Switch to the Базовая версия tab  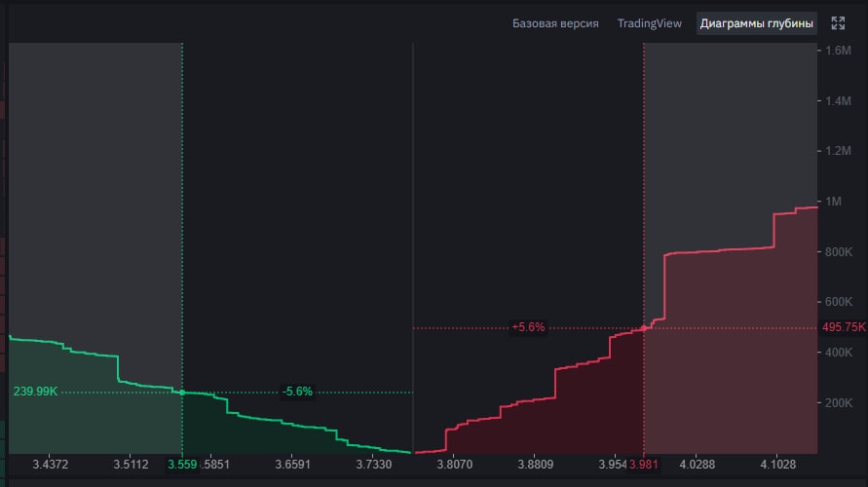pos(555,23)
